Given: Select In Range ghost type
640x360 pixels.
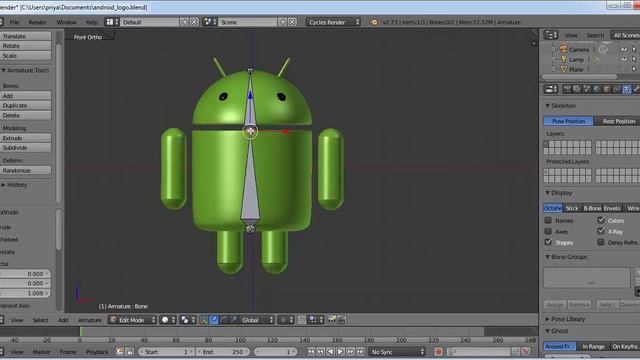Looking at the screenshot, I should pyautogui.click(x=593, y=346).
